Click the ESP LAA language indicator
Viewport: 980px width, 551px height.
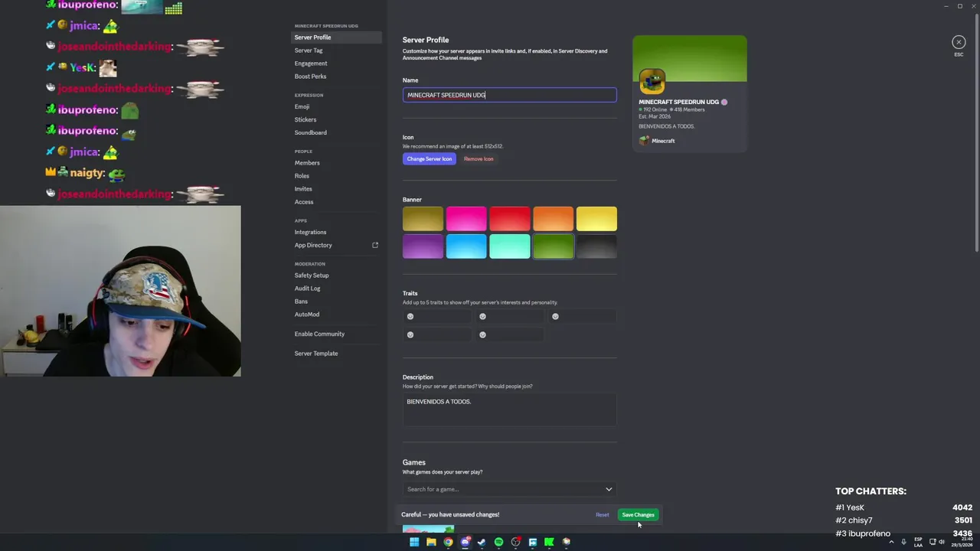918,542
